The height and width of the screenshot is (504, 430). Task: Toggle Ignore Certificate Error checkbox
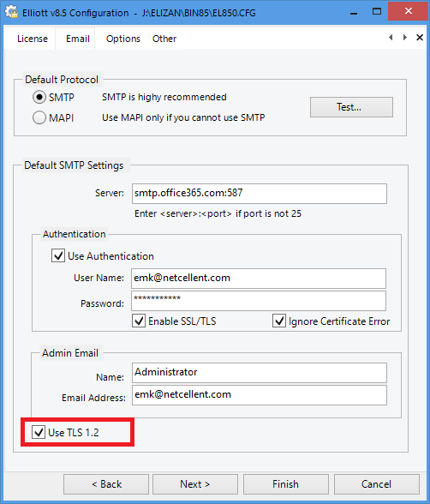pos(279,321)
